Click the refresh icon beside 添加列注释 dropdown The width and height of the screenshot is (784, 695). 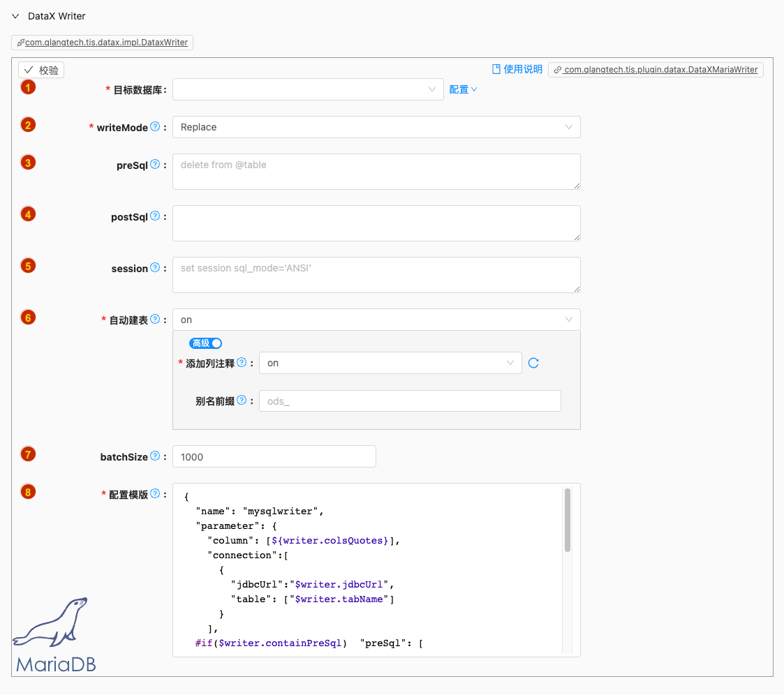(533, 363)
